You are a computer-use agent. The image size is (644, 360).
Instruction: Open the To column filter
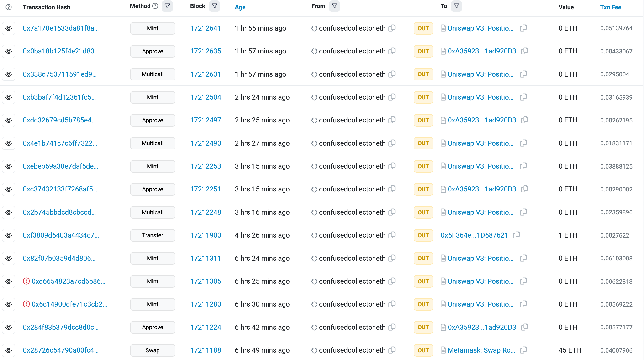[x=456, y=6]
